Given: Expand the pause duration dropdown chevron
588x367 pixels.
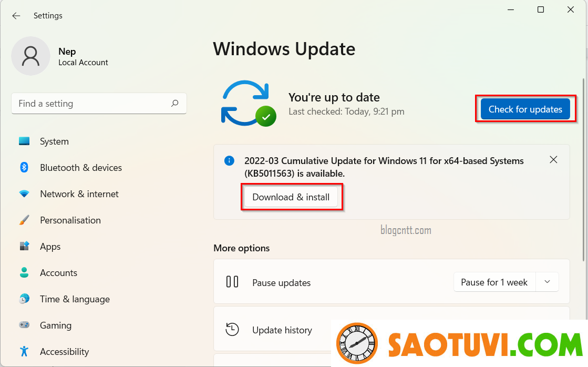Looking at the screenshot, I should tap(547, 282).
